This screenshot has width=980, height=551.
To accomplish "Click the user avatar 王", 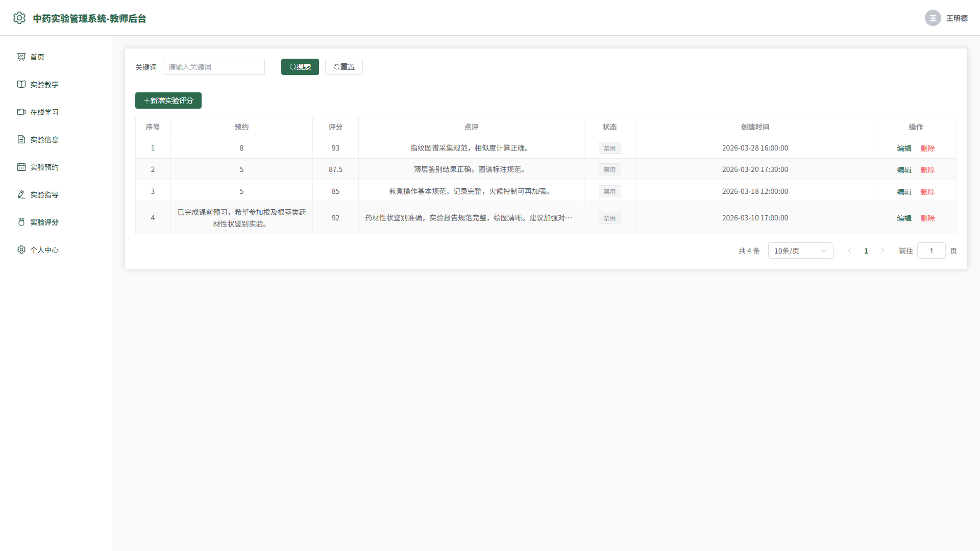I will pyautogui.click(x=933, y=18).
